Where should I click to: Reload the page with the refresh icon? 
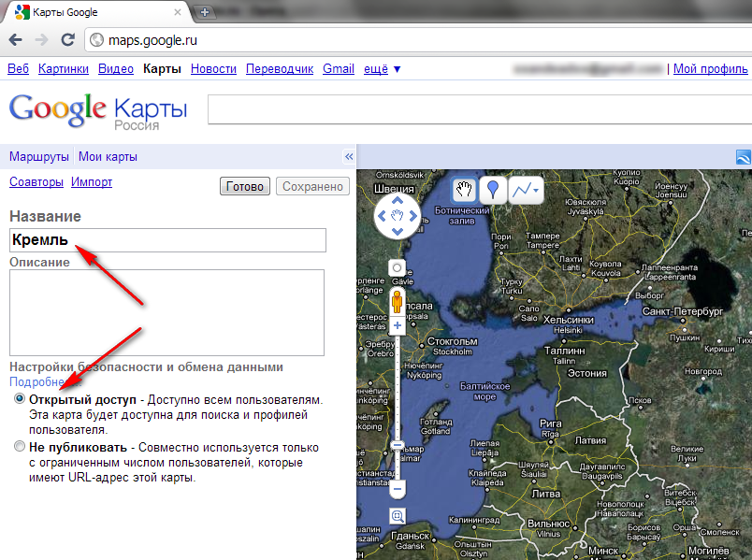click(67, 40)
